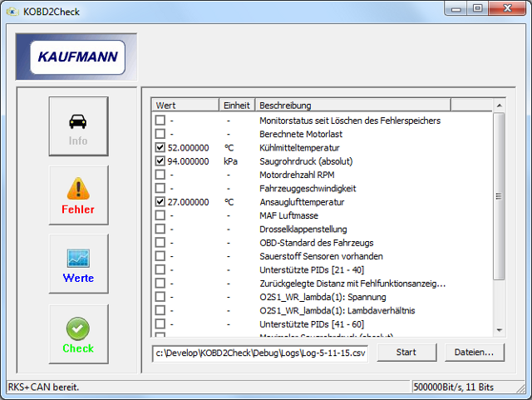Click the Kaufmann logo banner
Viewport: 532px width, 400px height.
[76, 57]
